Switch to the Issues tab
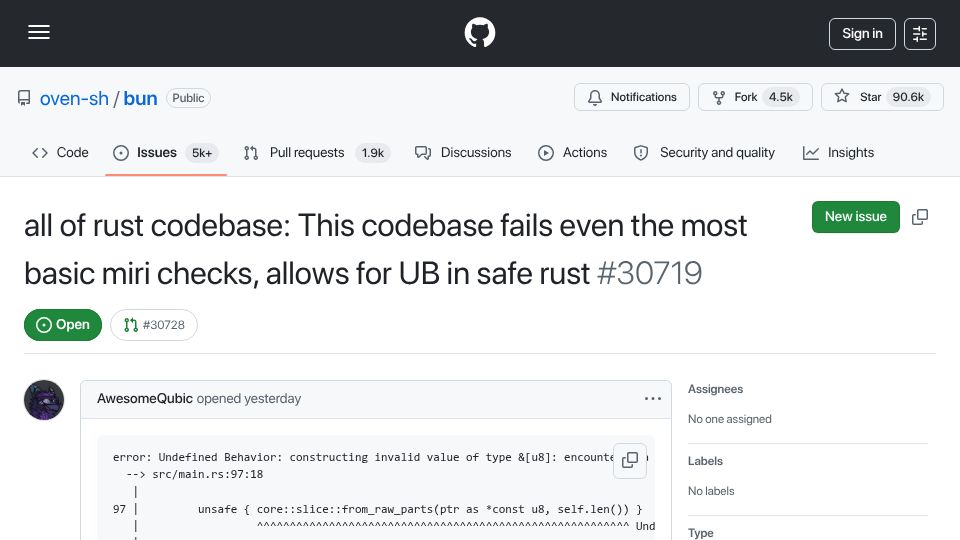Viewport: 960px width, 540px height. (x=165, y=152)
